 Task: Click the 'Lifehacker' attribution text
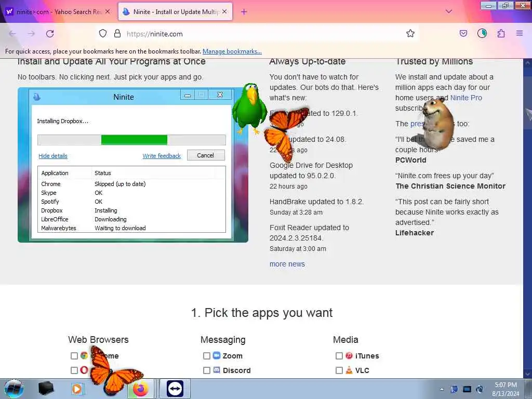click(414, 233)
